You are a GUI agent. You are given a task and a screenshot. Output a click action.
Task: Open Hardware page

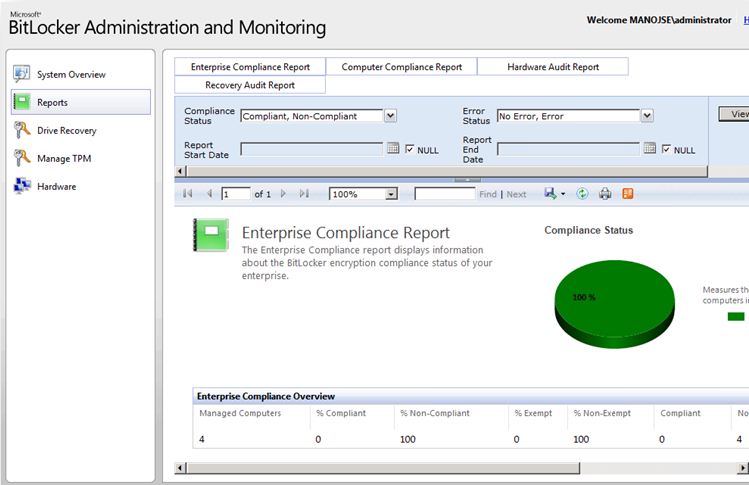pyautogui.click(x=56, y=186)
